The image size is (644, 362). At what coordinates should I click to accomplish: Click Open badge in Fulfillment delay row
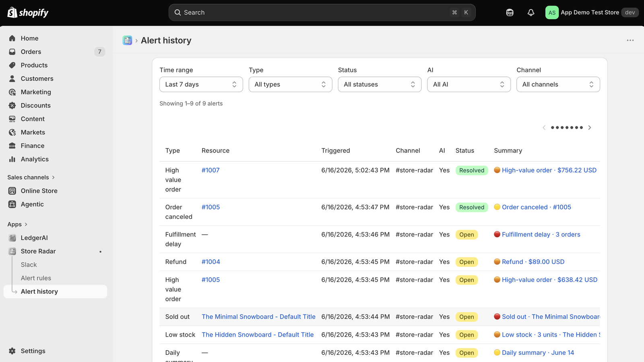tap(466, 235)
